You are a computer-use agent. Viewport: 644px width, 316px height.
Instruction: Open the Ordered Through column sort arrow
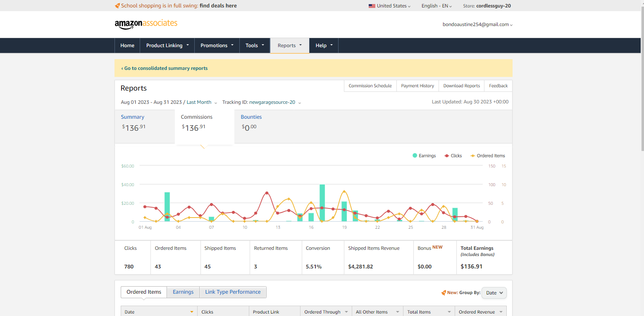(346, 312)
